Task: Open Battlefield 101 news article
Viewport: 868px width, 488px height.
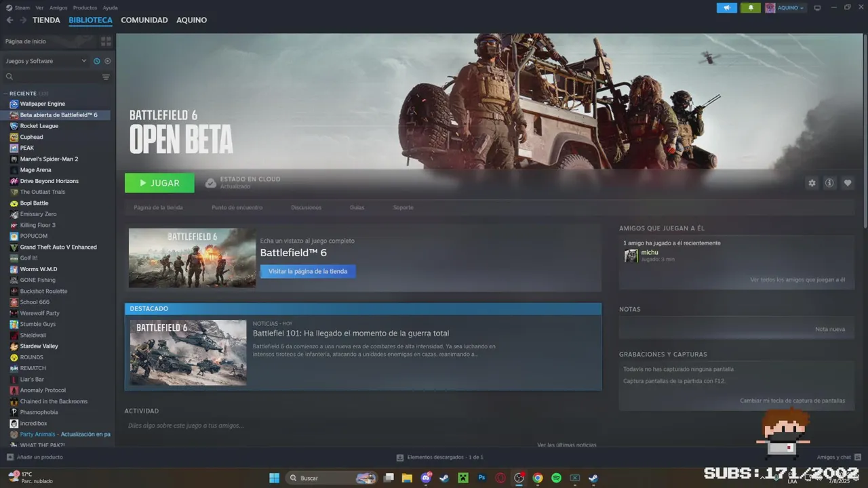Action: pos(351,333)
